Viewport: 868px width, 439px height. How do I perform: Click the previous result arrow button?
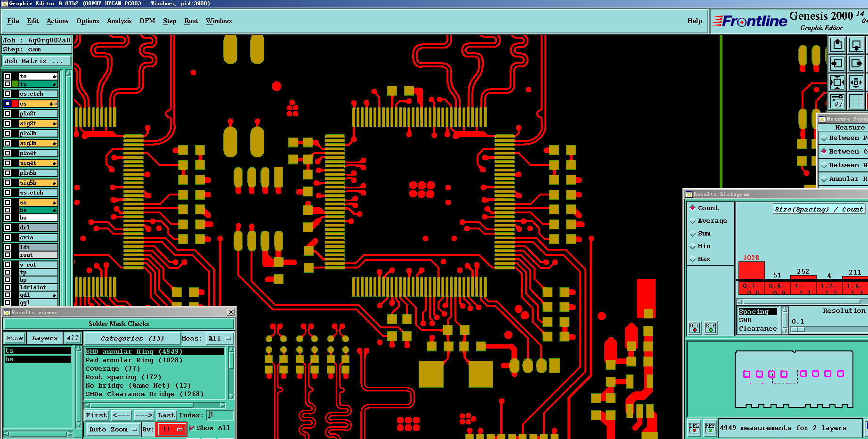pos(122,415)
